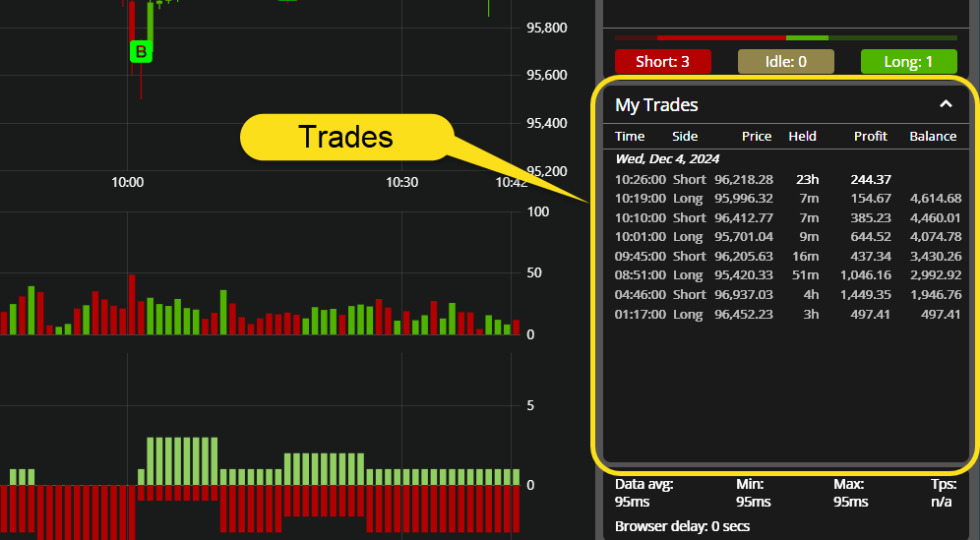Click the Browser delay: 0 secs text
The width and height of the screenshot is (980, 540).
coord(682,526)
